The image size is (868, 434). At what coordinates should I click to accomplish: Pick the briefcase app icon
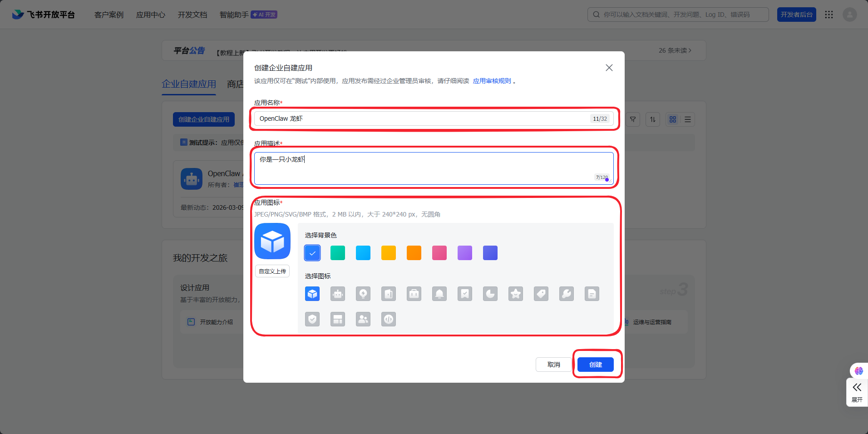414,294
